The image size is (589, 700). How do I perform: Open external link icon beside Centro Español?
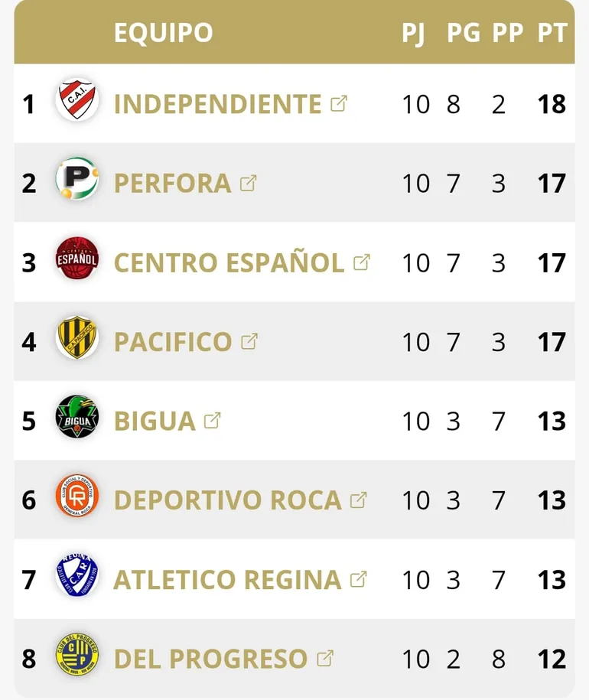[x=362, y=262]
